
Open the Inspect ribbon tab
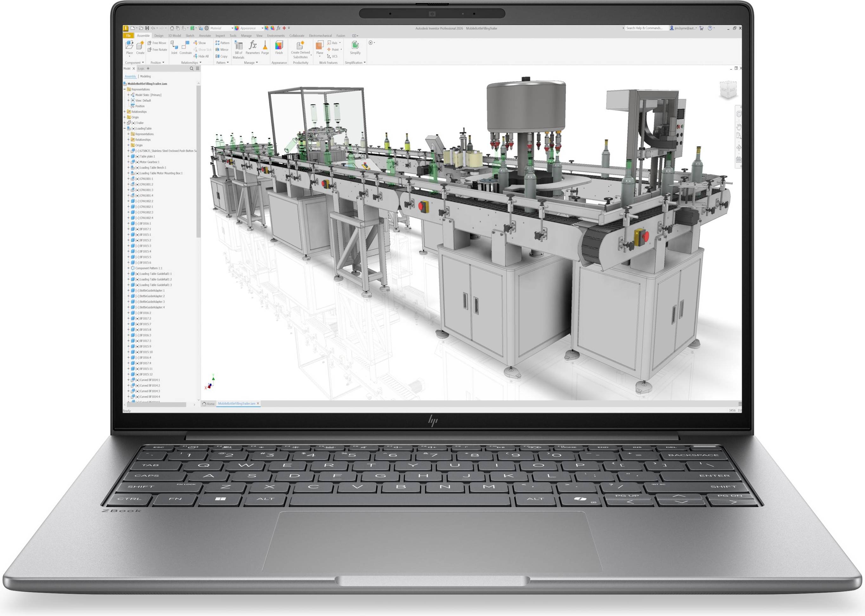(220, 36)
